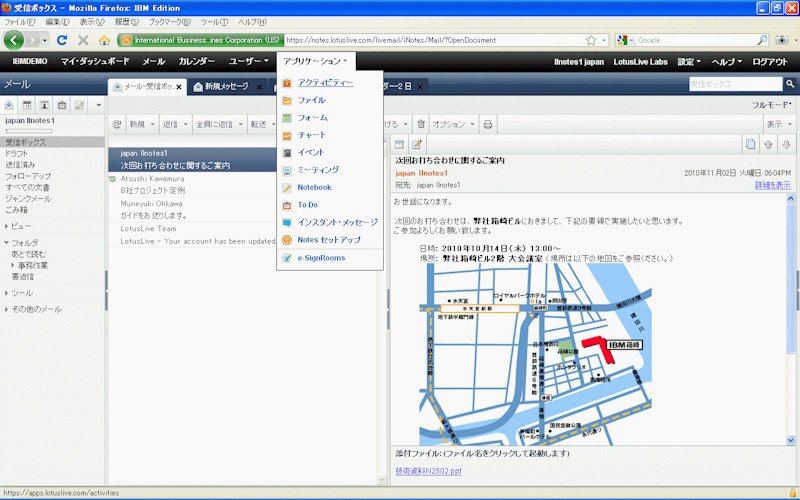
Task: Click the Google search box
Action: [x=695, y=40]
